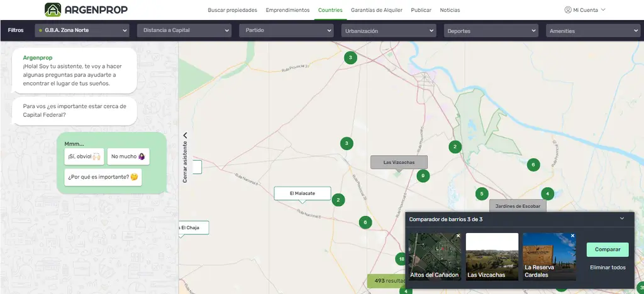Image resolution: width=644 pixels, height=294 pixels.
Task: Click the map cluster marker labeled 5
Action: pos(482,193)
